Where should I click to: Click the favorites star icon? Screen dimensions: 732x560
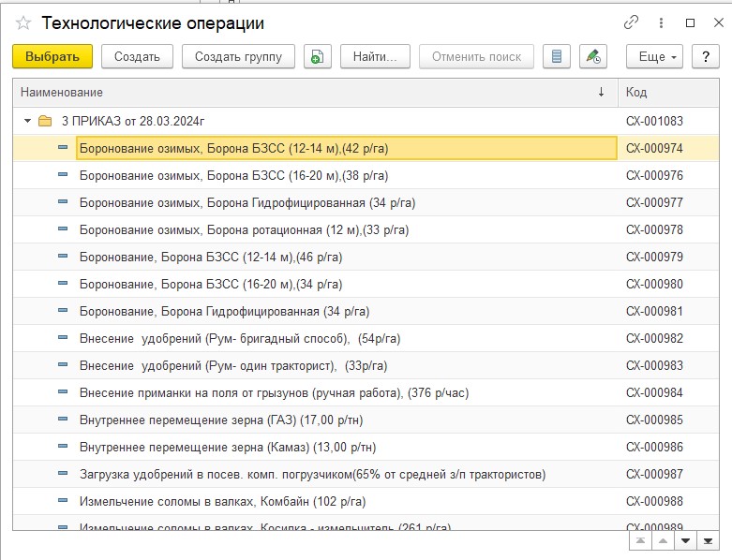[23, 23]
